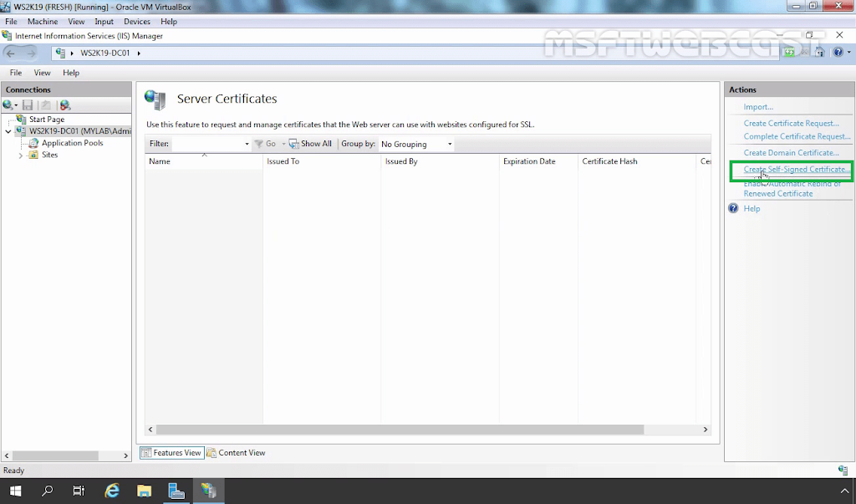Click the right arrow of certificate list scrollbar

pyautogui.click(x=706, y=430)
